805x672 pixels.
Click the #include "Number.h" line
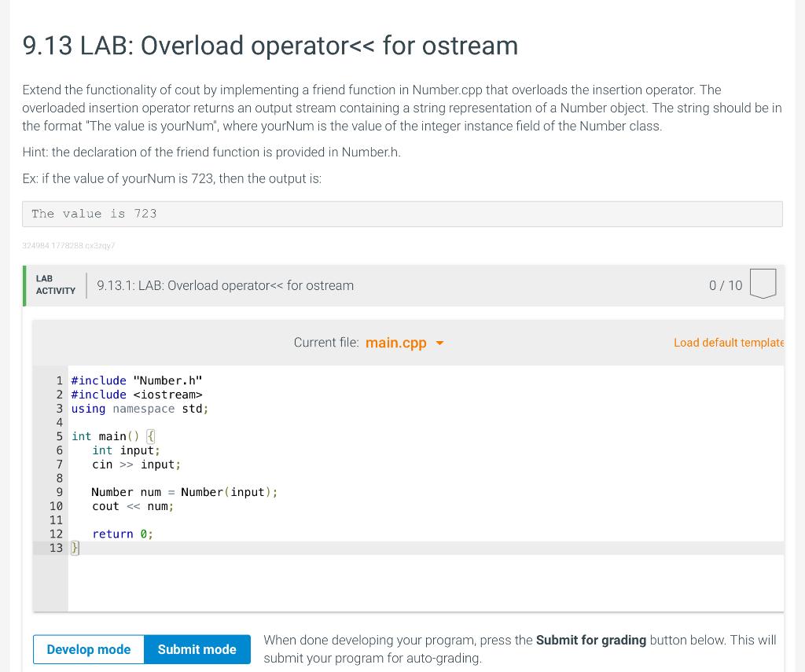coord(136,380)
